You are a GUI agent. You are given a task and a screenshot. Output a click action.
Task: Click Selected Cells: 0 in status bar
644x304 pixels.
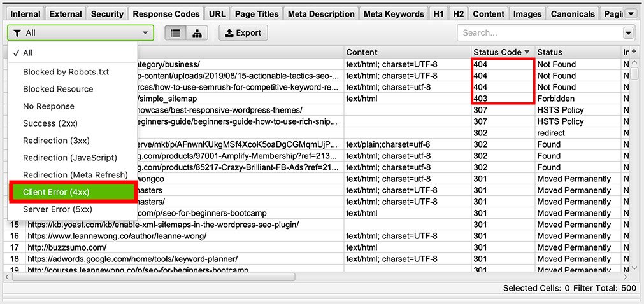[536, 288]
